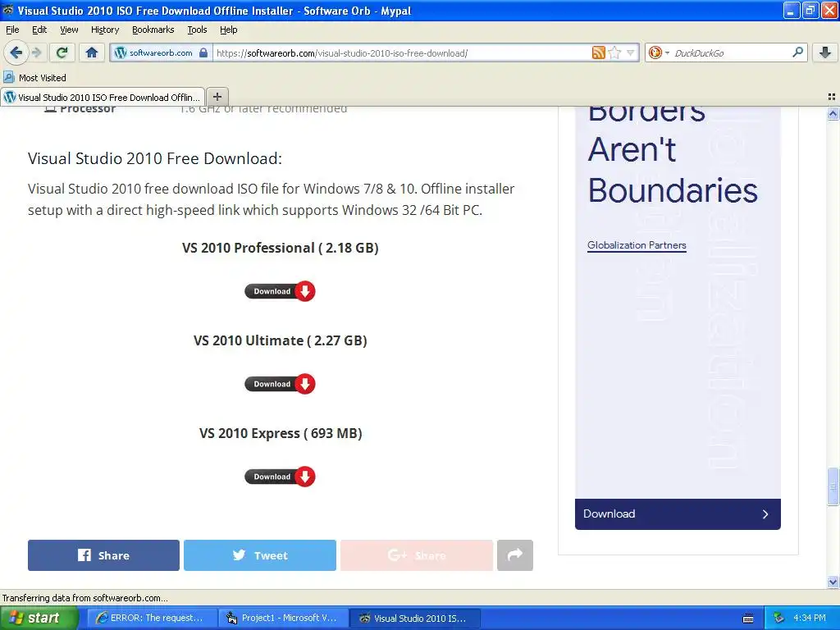Open the Home page icon

(x=92, y=52)
